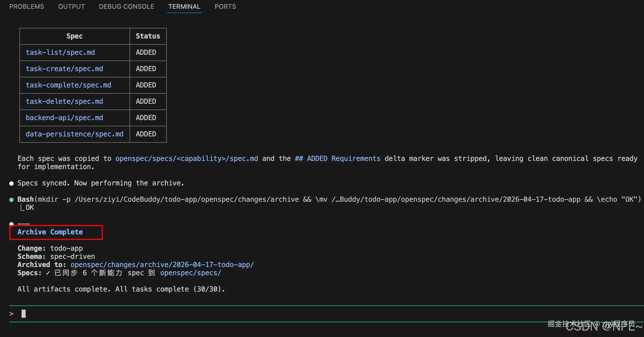Open the OUTPUT tab
This screenshot has width=644, height=337.
click(71, 6)
